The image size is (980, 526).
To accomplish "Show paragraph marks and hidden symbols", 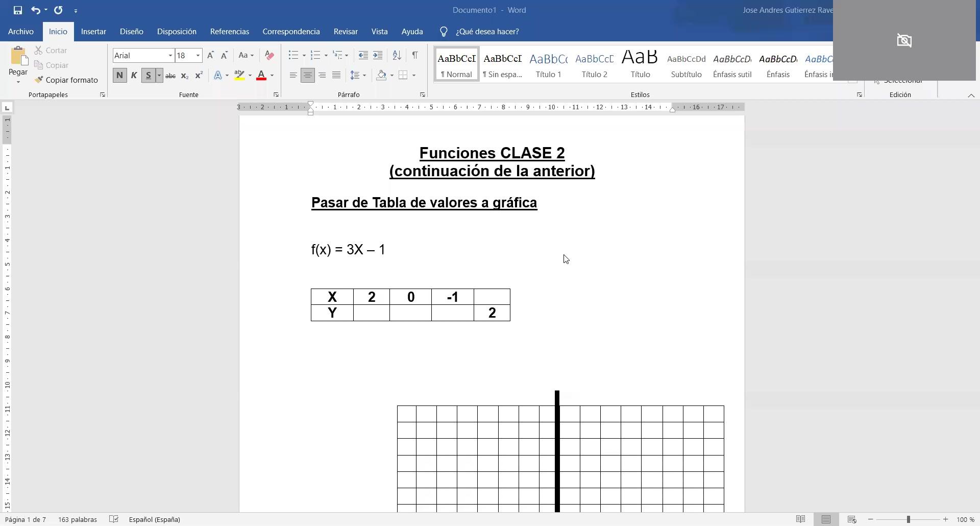I will coord(415,55).
